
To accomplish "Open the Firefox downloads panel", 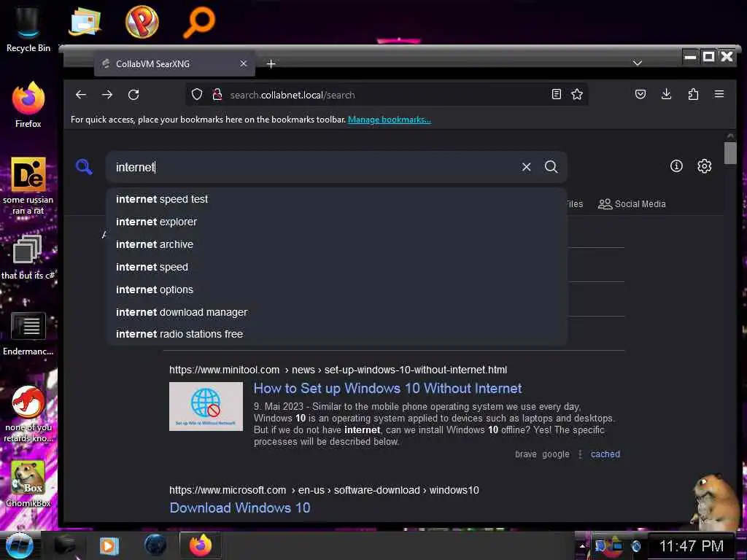I will pos(667,94).
